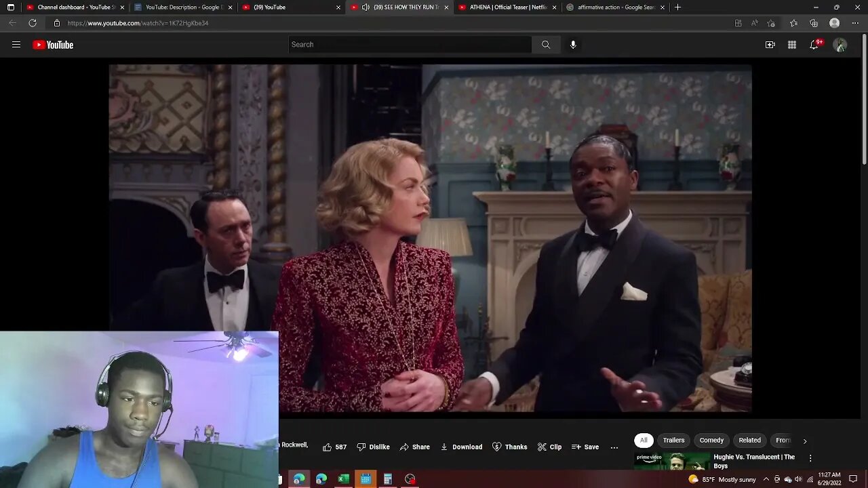868x488 pixels.
Task: Pause the playing video in the player
Action: pyautogui.click(x=430, y=238)
